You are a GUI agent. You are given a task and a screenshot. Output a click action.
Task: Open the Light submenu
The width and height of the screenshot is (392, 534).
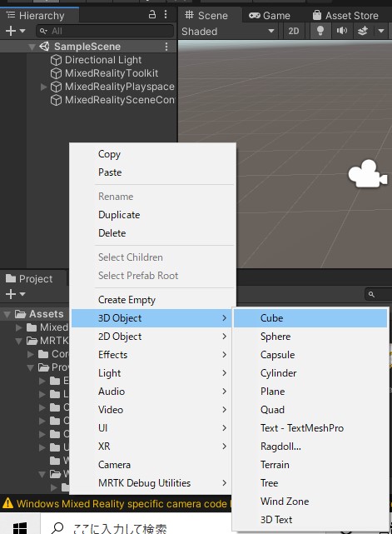(152, 373)
